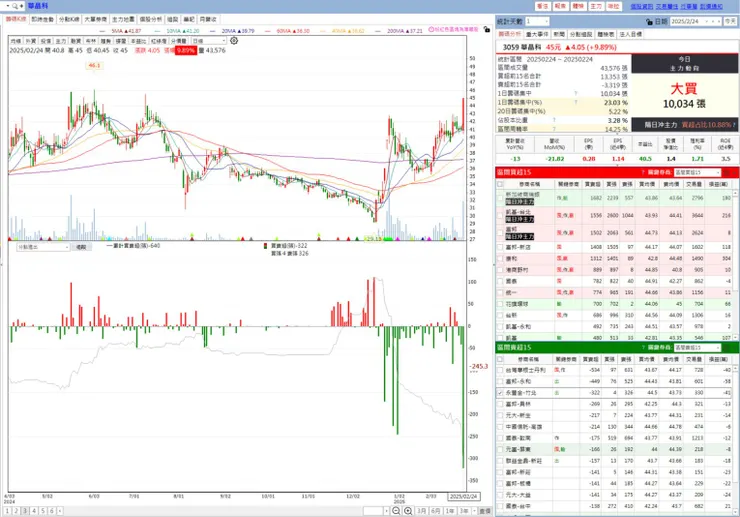Image resolution: width=740 pixels, height=517 pixels.
Task: Tick the 富邦-新店 broker checkbox
Action: (500, 247)
